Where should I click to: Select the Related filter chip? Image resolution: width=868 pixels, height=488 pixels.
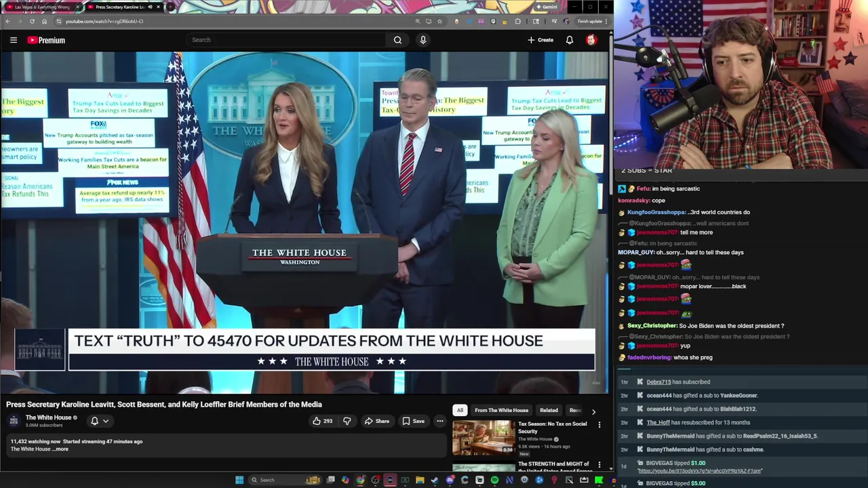[549, 410]
